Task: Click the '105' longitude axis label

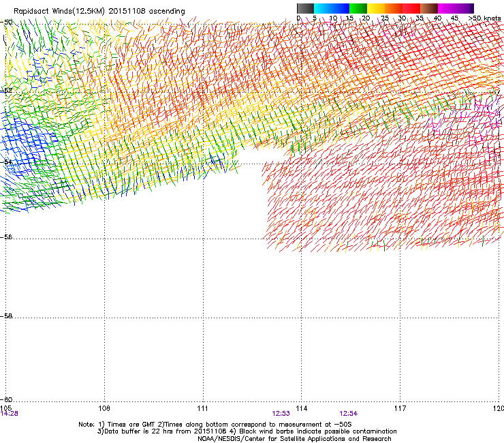Action: click(5, 408)
